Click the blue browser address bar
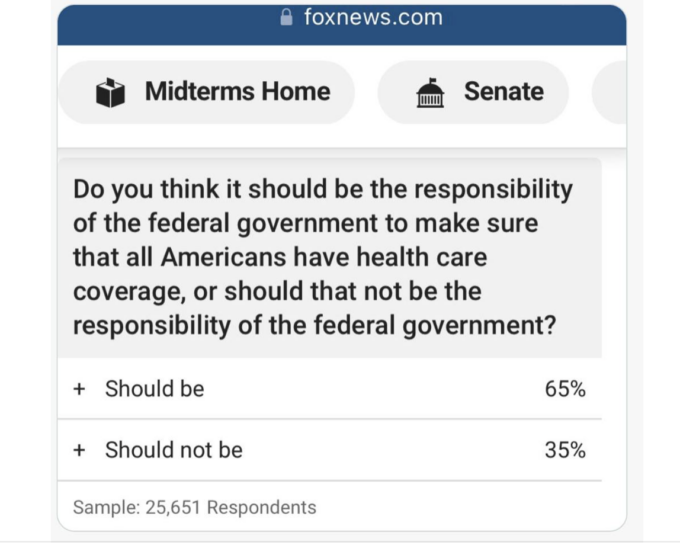The image size is (680, 545). click(x=342, y=25)
